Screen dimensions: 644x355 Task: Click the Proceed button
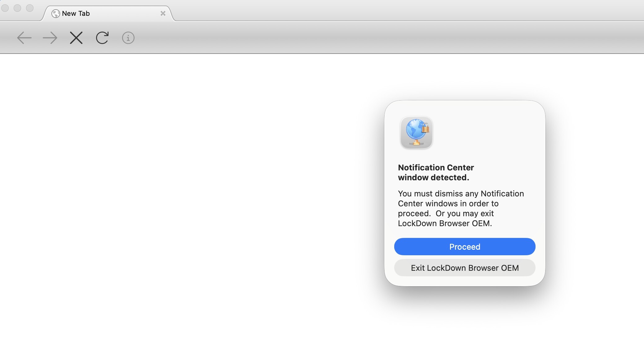[x=465, y=247]
